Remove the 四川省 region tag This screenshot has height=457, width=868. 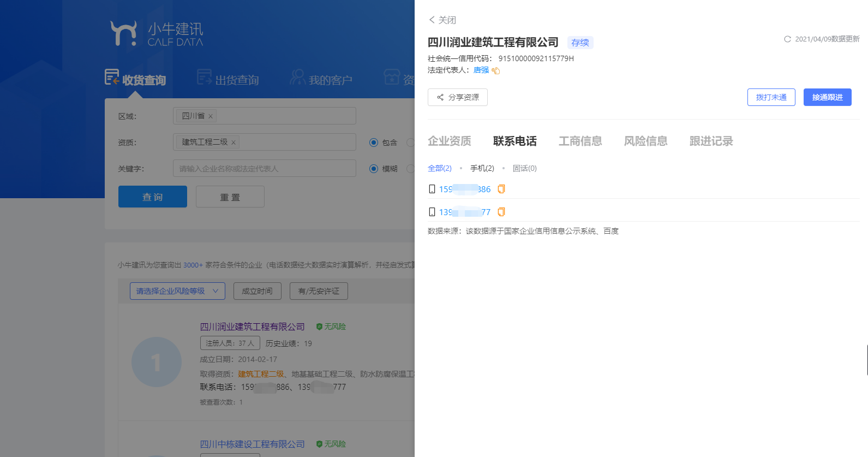click(x=211, y=116)
